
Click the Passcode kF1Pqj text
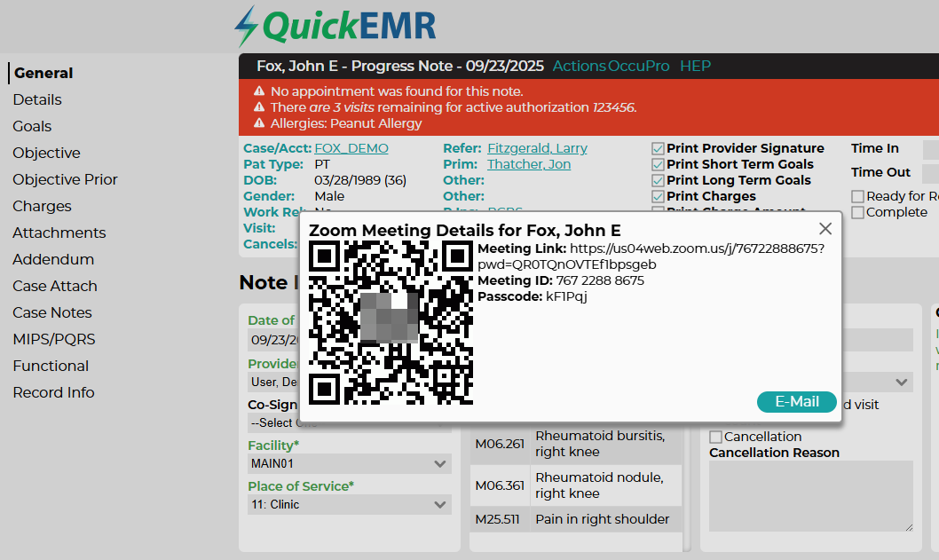pyautogui.click(x=566, y=296)
